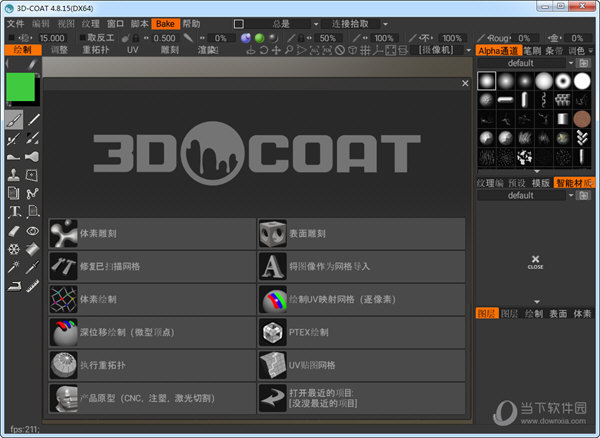Click the per-pixel UV painting sphere icon
The width and height of the screenshot is (600, 438).
(272, 300)
